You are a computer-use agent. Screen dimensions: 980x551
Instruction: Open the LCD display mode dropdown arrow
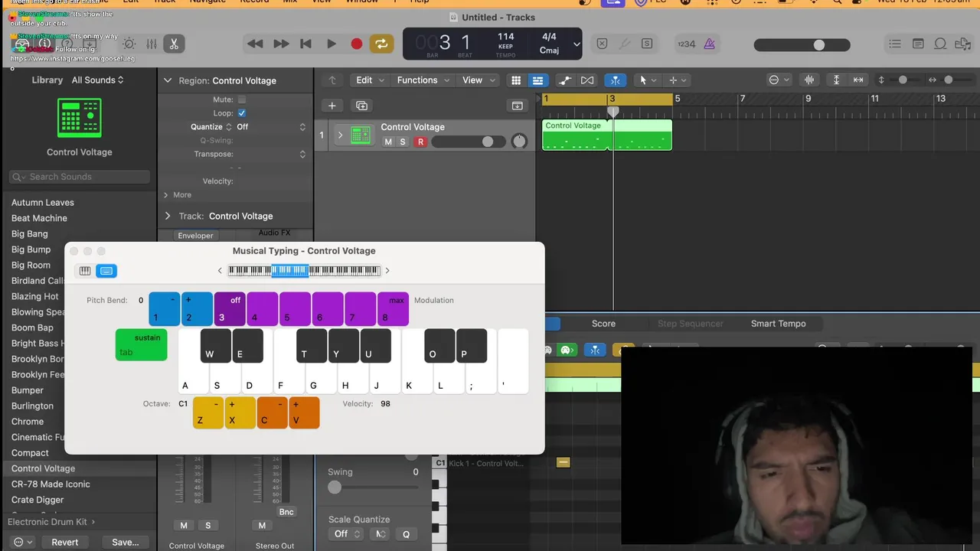click(577, 44)
